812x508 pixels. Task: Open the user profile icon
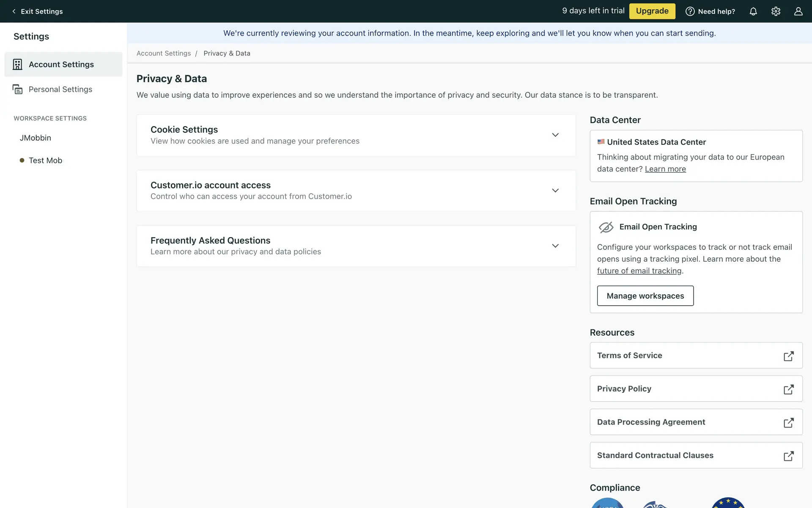(798, 11)
